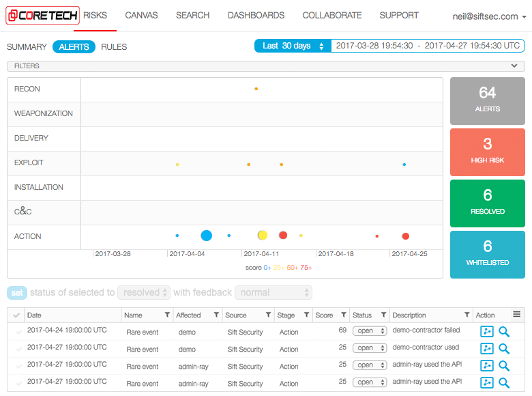The height and width of the screenshot is (396, 532).
Task: Change status of score 69 alert
Action: tap(370, 330)
